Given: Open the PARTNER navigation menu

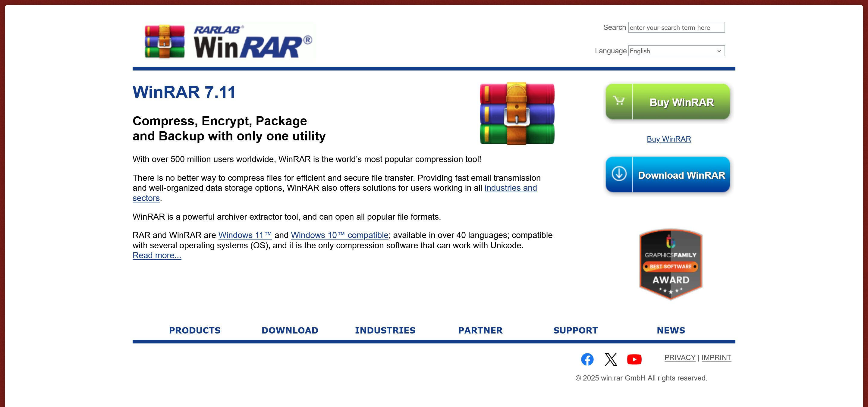Looking at the screenshot, I should pyautogui.click(x=480, y=330).
